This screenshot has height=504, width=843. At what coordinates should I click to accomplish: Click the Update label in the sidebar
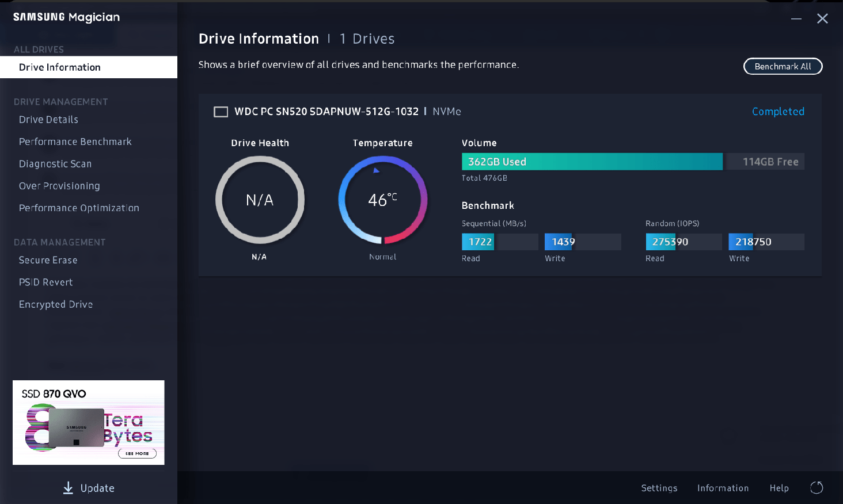[x=97, y=488]
